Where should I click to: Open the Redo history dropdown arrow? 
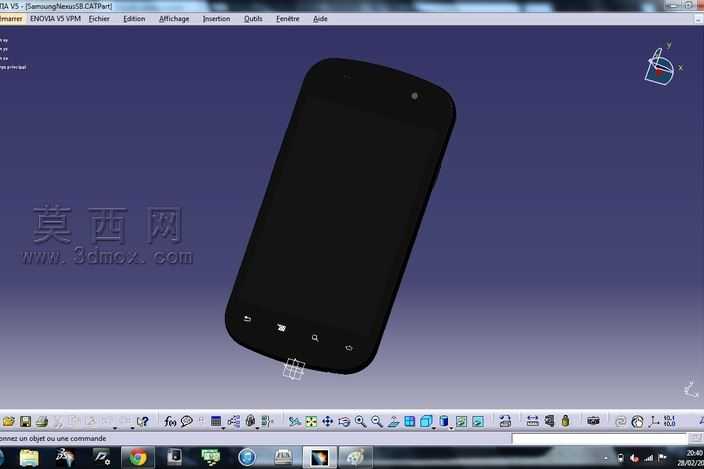click(x=132, y=428)
